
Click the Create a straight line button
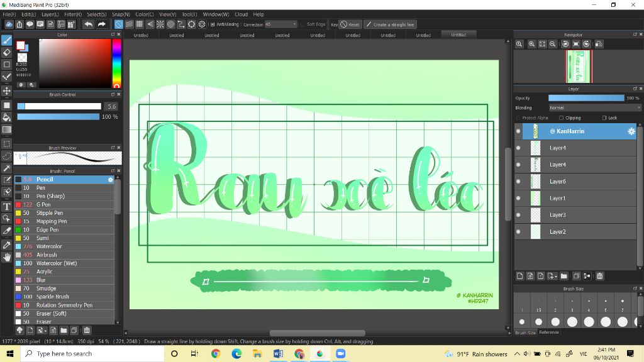tap(390, 25)
